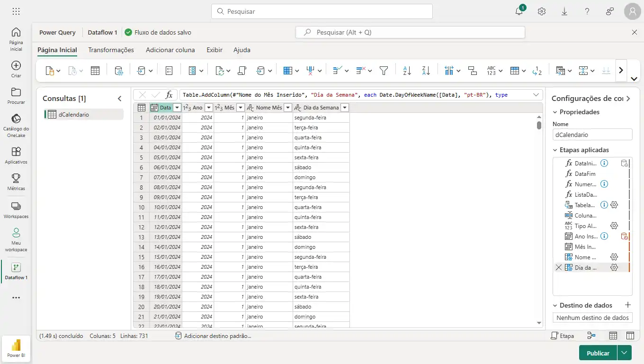The image size is (644, 364).
Task: Switch to data table view
Action: 613,336
